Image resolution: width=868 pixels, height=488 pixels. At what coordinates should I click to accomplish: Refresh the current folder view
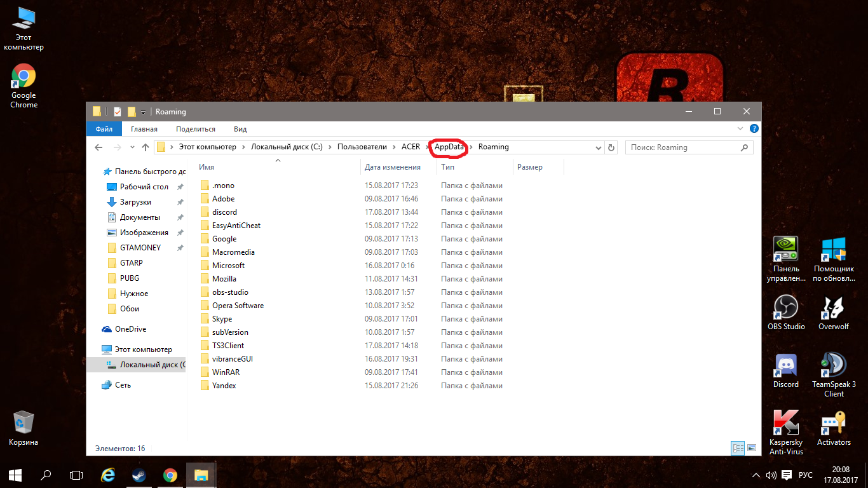click(x=611, y=147)
